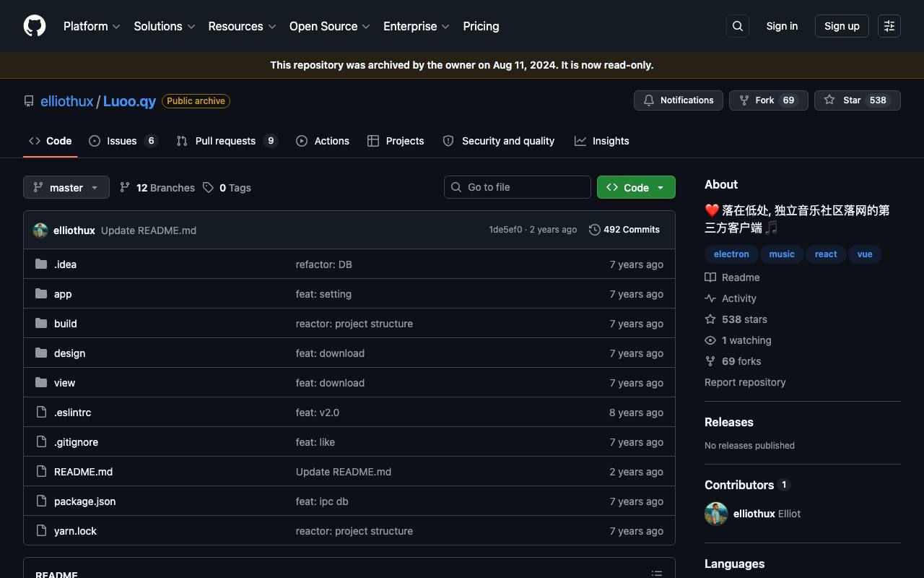Select the electron topic tag
Screen dimensions: 924x578
pyautogui.click(x=731, y=254)
